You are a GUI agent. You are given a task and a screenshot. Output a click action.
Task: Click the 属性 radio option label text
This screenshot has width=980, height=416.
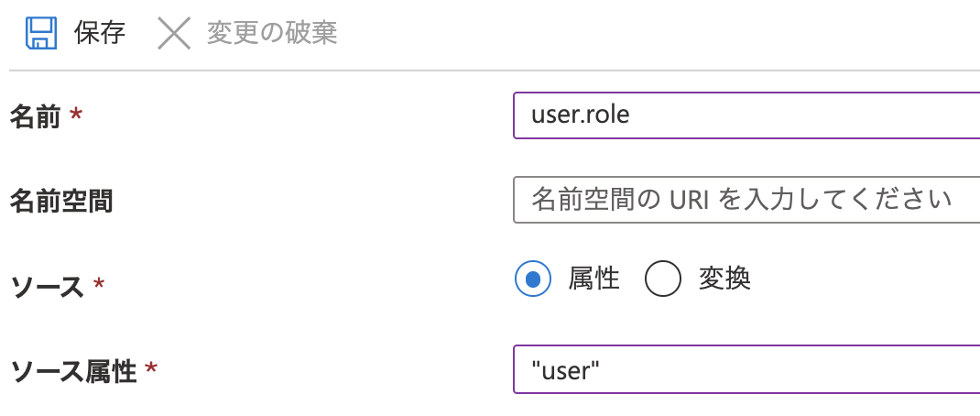tap(593, 279)
